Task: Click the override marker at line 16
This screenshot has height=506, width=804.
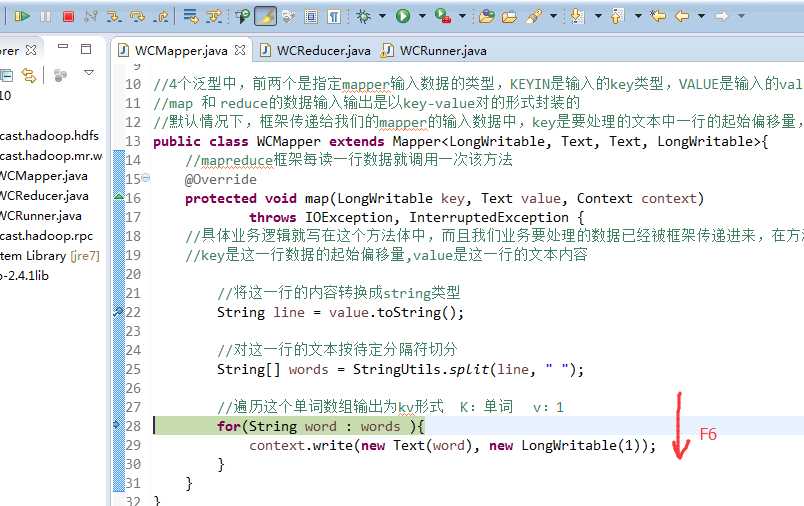Action: coord(119,196)
